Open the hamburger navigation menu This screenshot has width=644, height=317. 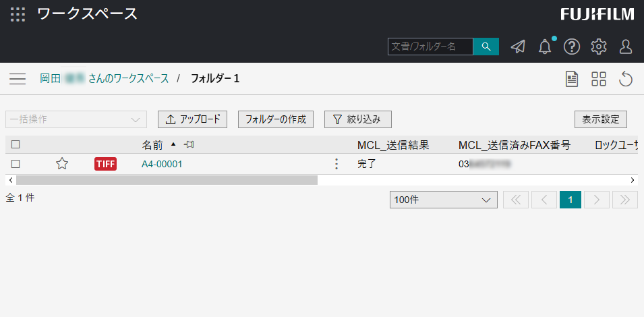tap(18, 79)
